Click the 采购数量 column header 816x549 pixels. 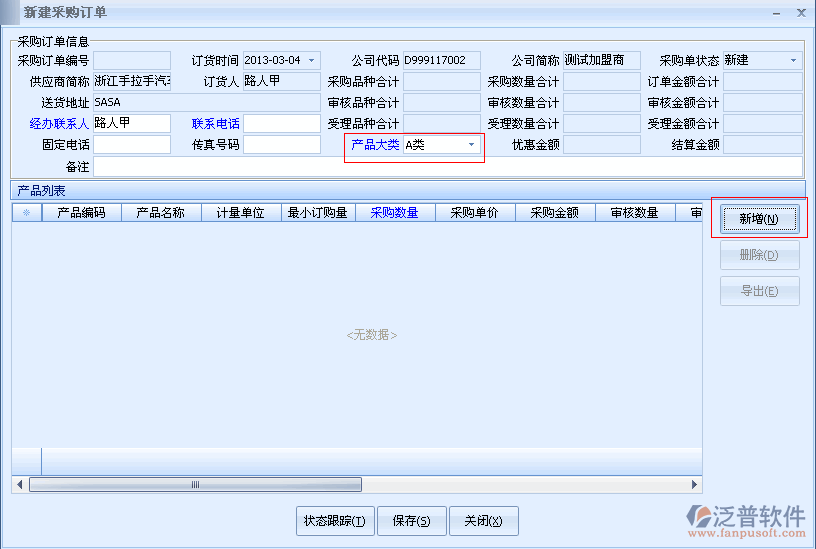point(394,213)
